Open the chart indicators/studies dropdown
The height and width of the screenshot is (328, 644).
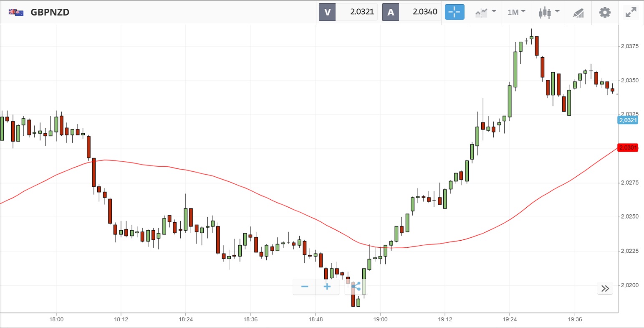coord(486,12)
